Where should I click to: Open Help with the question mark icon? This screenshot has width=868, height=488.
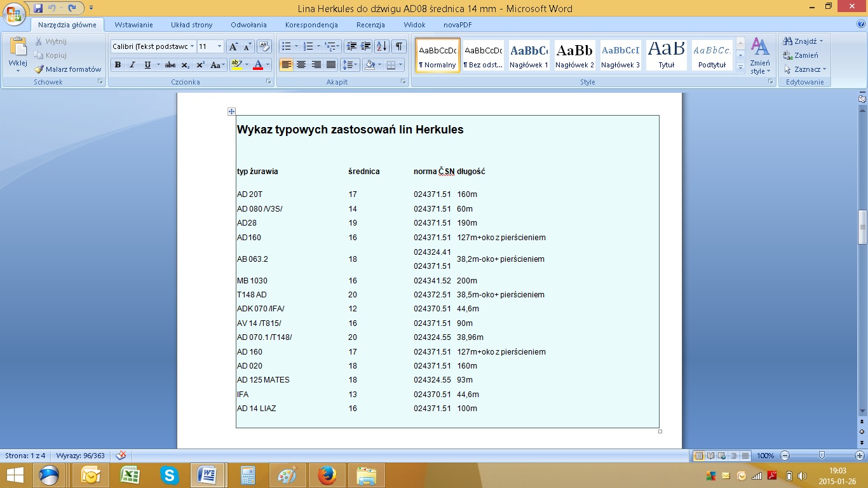click(x=861, y=24)
